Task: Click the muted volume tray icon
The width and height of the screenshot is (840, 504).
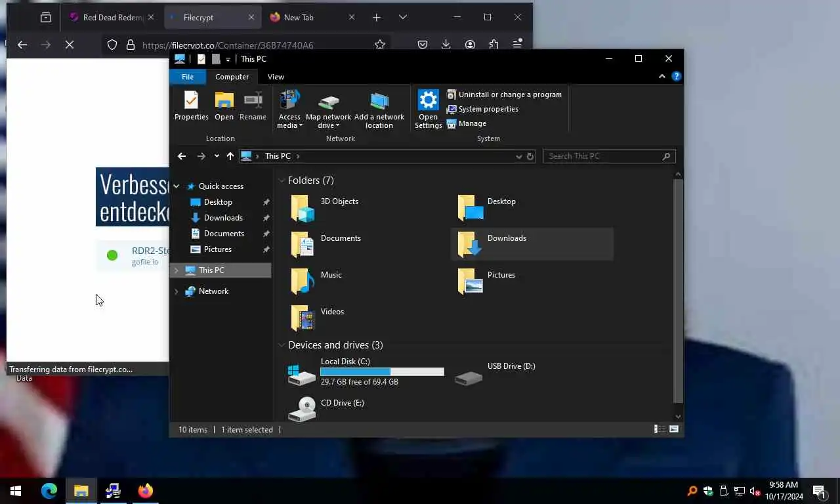Action: pos(755,491)
